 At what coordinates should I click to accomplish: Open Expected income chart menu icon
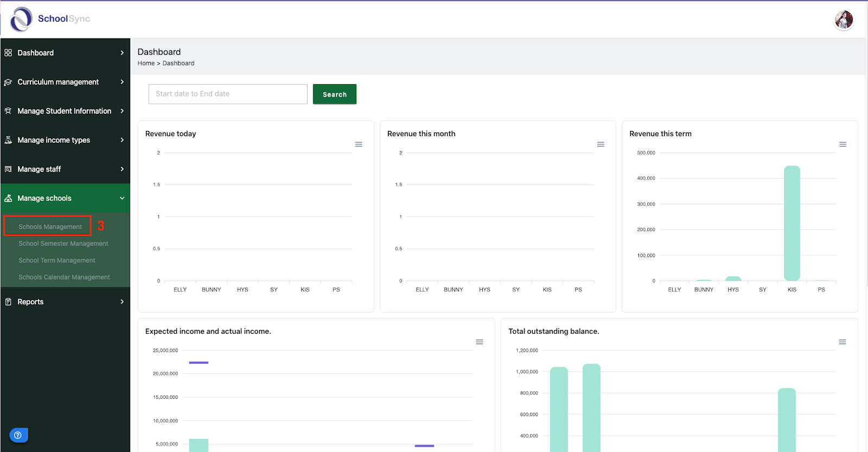click(480, 342)
